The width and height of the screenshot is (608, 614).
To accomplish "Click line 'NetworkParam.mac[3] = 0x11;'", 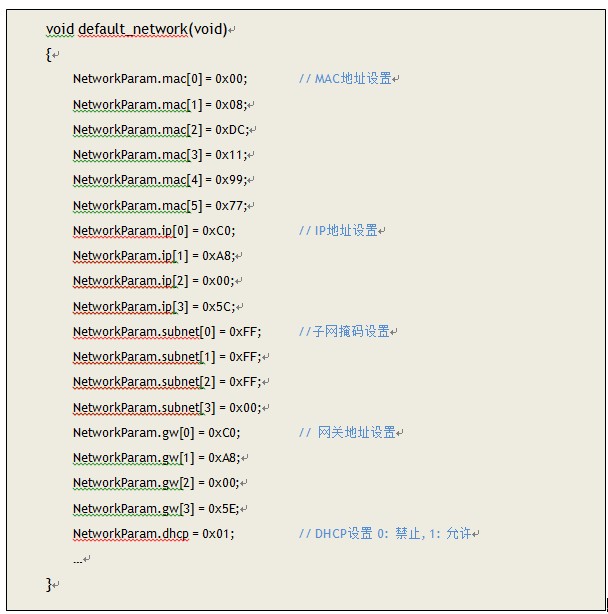I will coord(160,155).
